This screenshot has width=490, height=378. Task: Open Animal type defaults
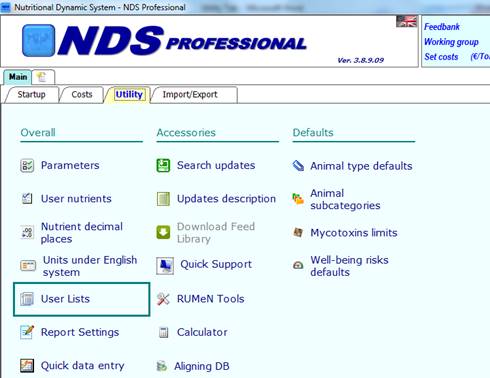(x=361, y=166)
